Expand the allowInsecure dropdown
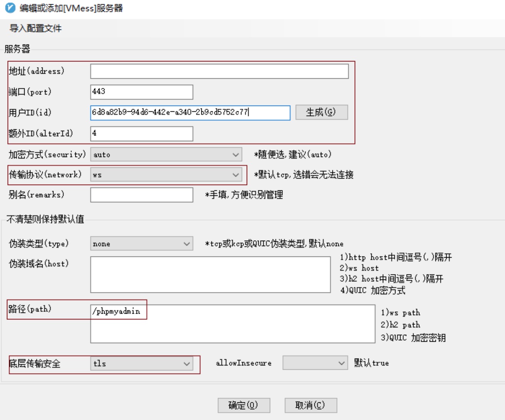Image resolution: width=505 pixels, height=420 pixels. 315,363
